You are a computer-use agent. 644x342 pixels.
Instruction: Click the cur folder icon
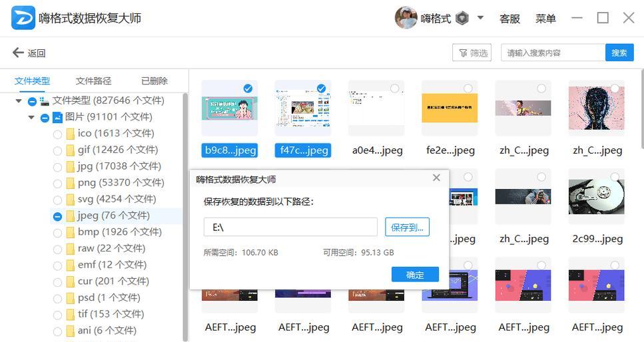point(70,281)
